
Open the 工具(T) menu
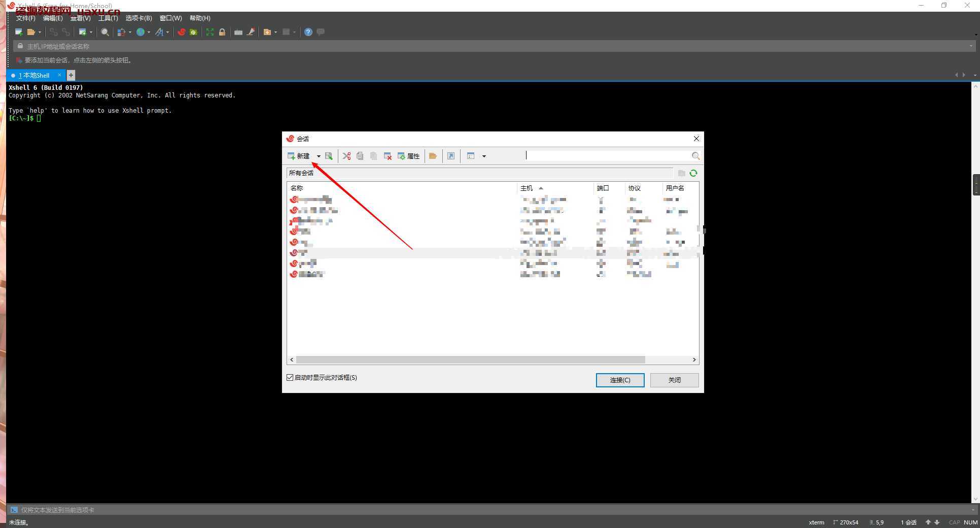108,18
